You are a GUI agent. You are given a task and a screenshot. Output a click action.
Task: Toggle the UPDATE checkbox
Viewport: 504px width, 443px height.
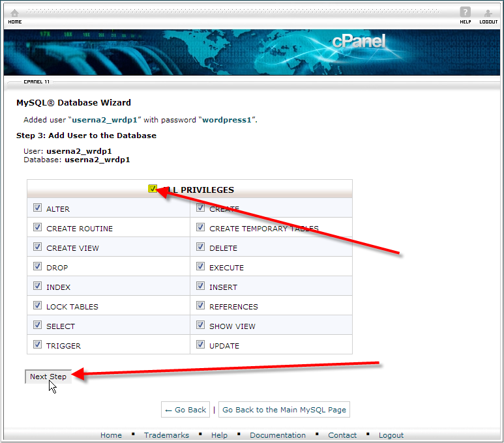(201, 345)
